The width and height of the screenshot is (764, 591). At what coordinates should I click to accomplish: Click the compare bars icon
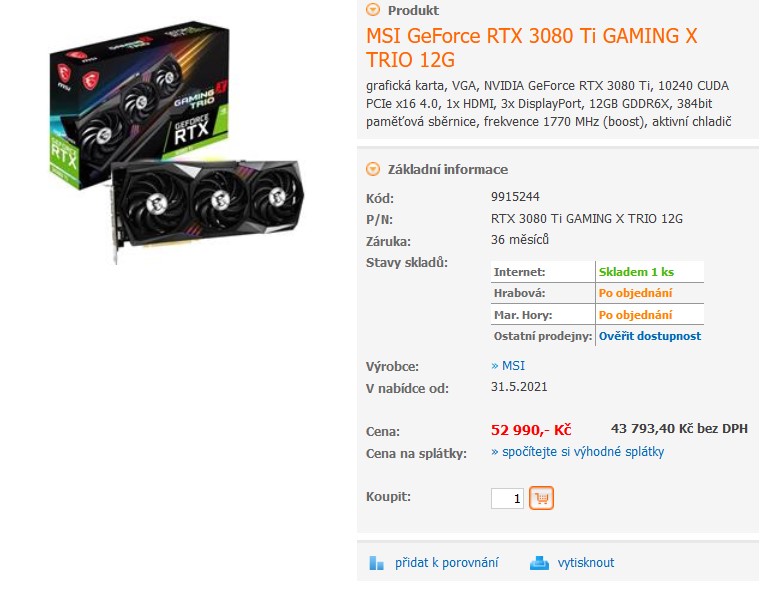[376, 563]
